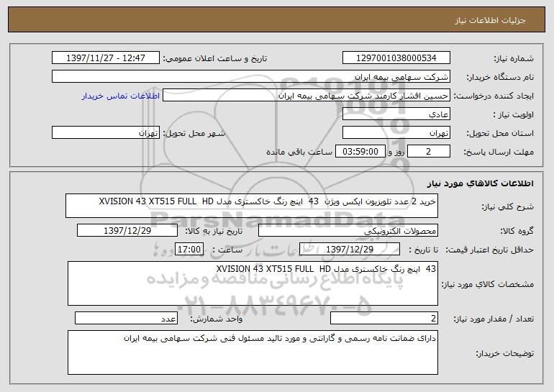
Task: Click the need priority field عادی
Action: pyautogui.click(x=396, y=114)
